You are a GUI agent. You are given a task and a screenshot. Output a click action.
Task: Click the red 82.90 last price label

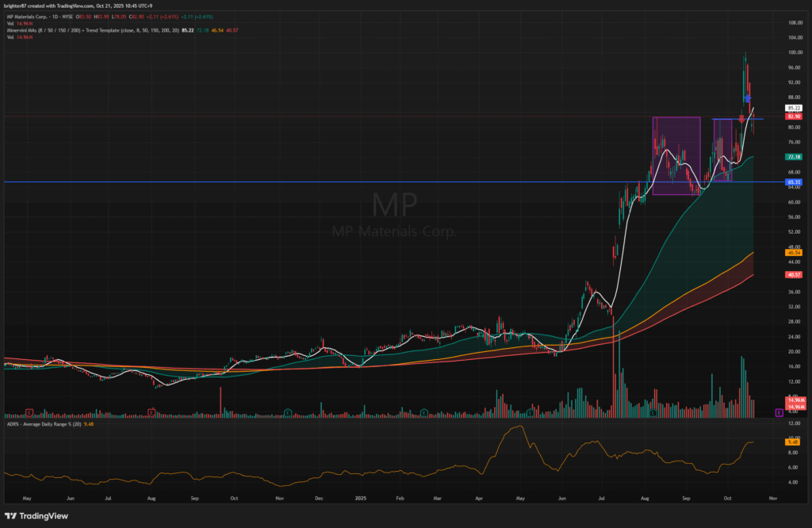(793, 117)
